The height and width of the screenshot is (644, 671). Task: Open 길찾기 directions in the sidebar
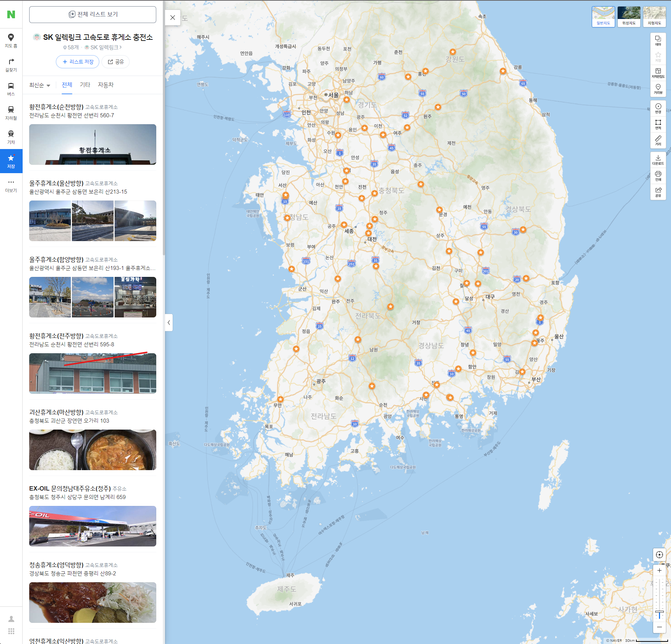11,65
